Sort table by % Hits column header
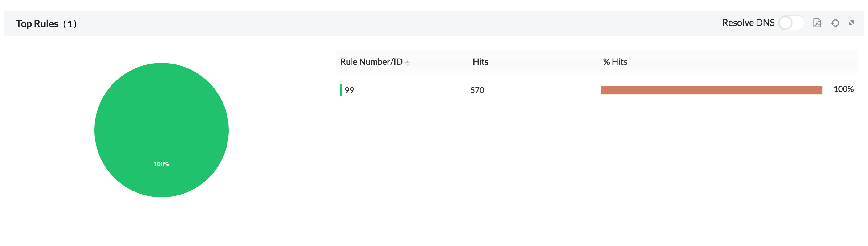Image resolution: width=868 pixels, height=246 pixels. [x=615, y=62]
